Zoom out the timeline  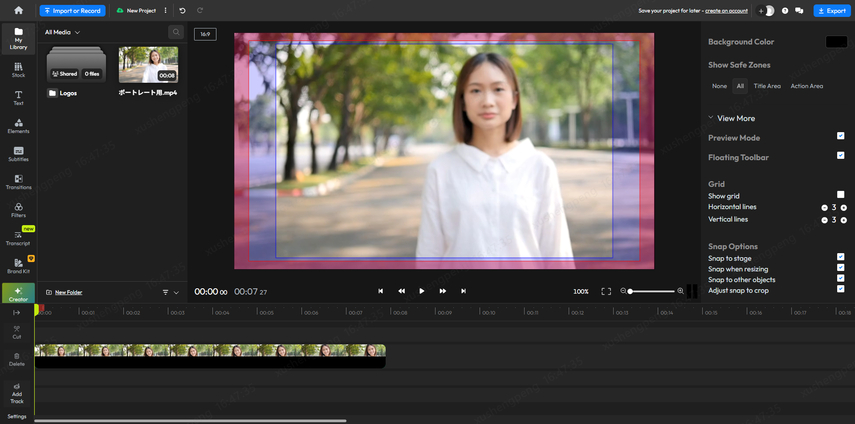tap(623, 292)
